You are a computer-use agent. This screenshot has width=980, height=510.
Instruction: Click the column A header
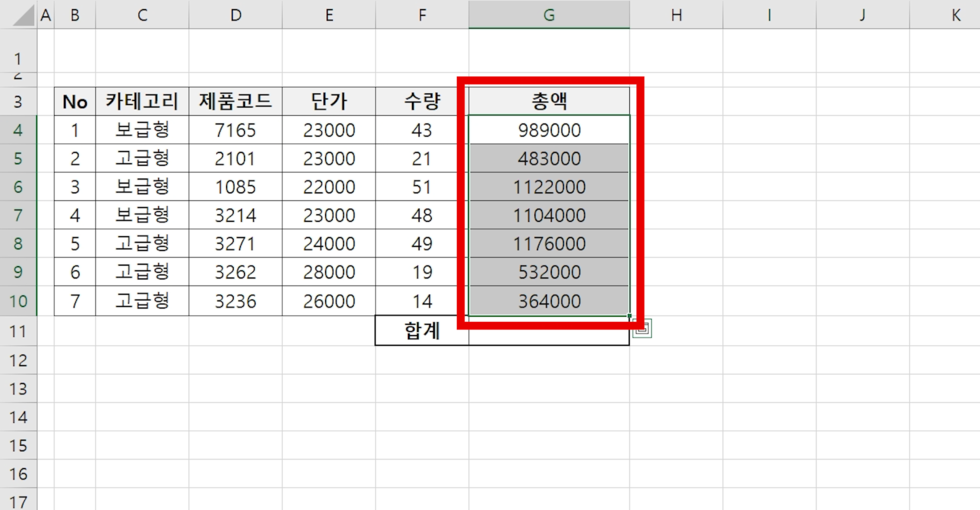point(45,15)
